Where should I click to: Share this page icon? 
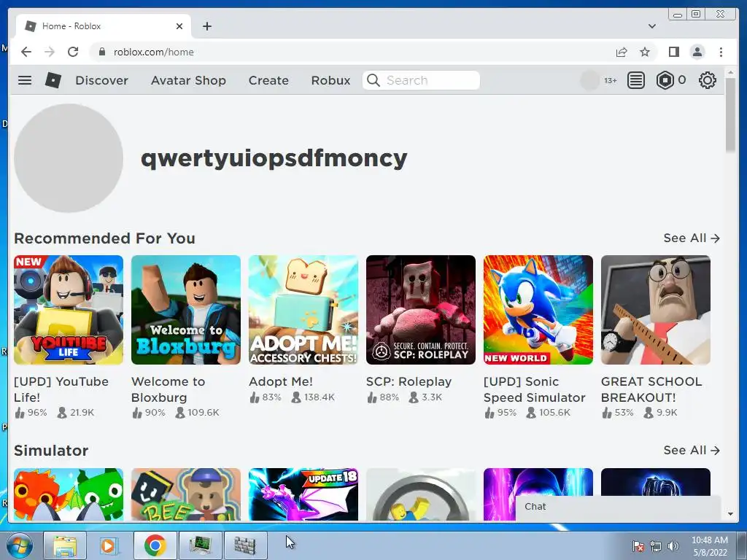coord(622,52)
